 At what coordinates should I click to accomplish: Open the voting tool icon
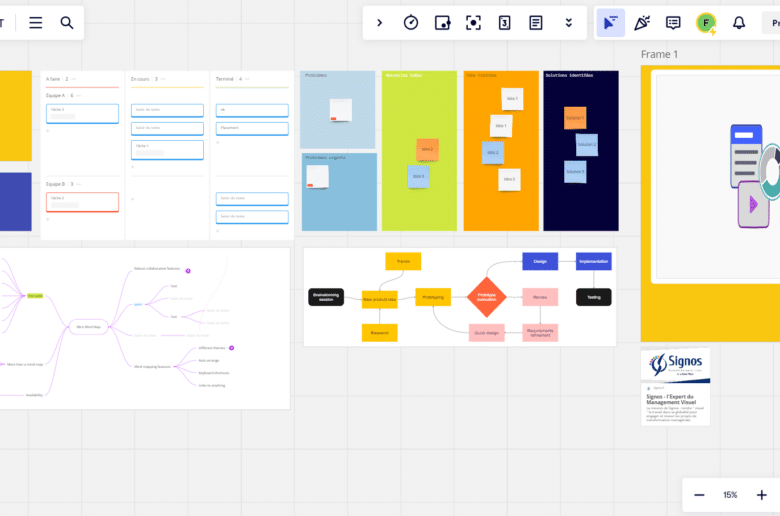coord(505,22)
